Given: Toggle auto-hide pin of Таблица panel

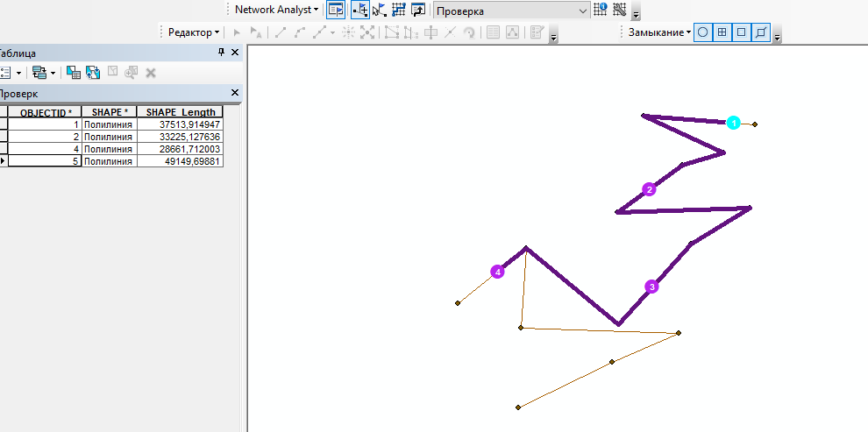Looking at the screenshot, I should [x=222, y=53].
